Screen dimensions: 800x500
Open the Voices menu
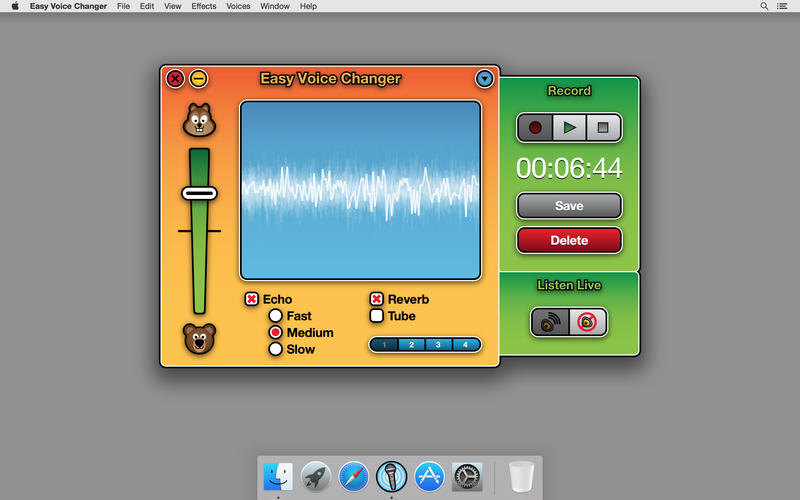pyautogui.click(x=238, y=6)
